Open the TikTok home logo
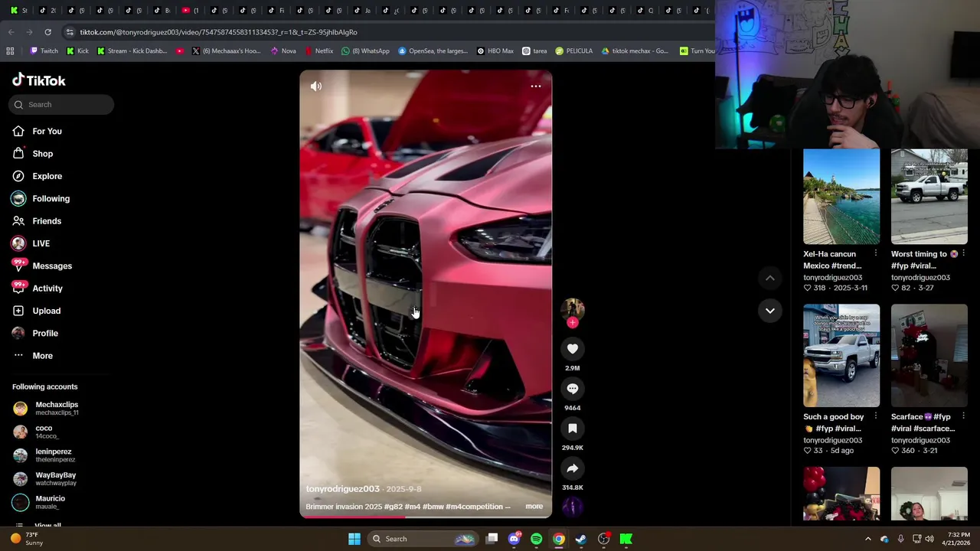Viewport: 980px width, 551px height. pos(39,80)
